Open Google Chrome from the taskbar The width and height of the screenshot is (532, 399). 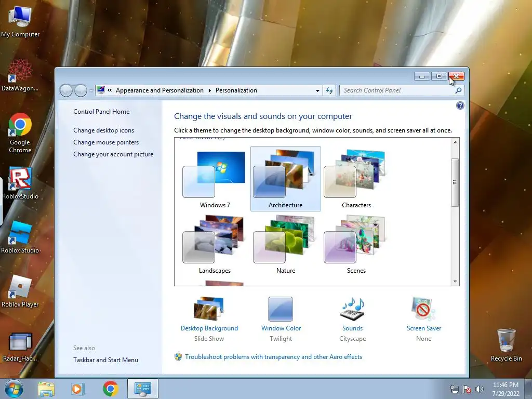click(111, 389)
